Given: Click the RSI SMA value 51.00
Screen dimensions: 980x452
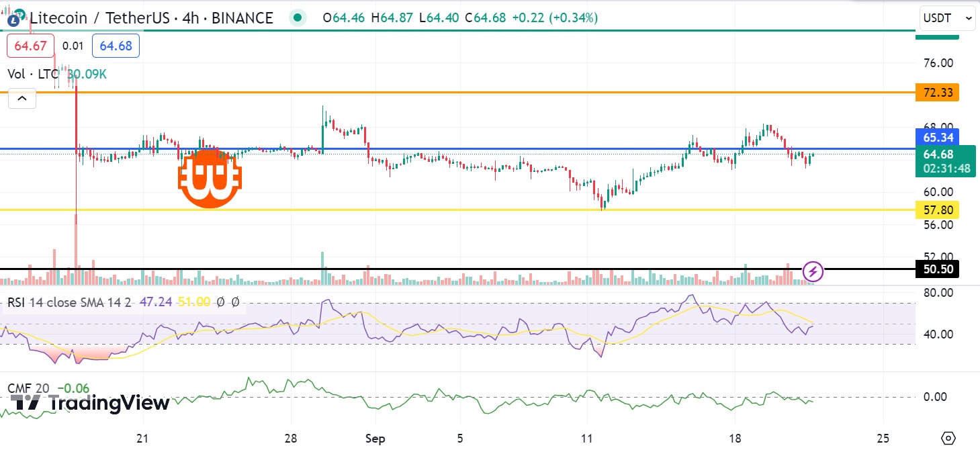Looking at the screenshot, I should (x=194, y=303).
